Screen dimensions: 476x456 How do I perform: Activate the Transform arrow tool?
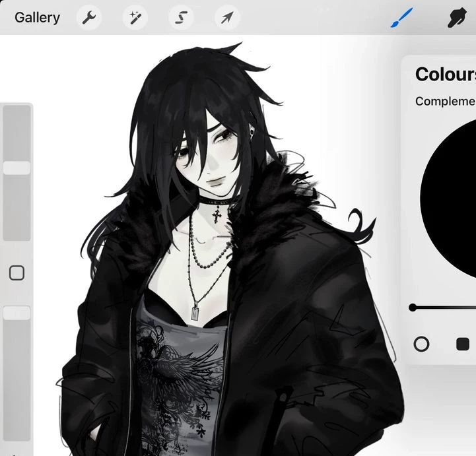click(226, 18)
